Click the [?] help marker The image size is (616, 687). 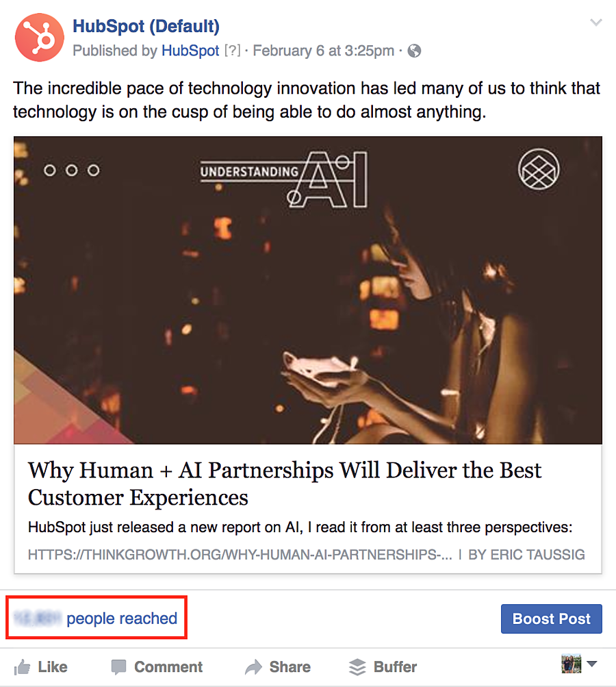click(233, 51)
